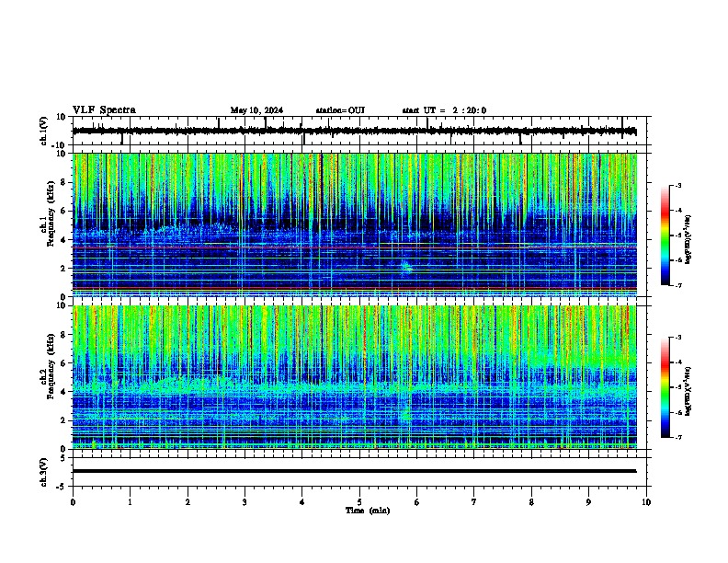
Task: Click the ch.1 spectrogram color scale bar
Action: click(x=665, y=236)
